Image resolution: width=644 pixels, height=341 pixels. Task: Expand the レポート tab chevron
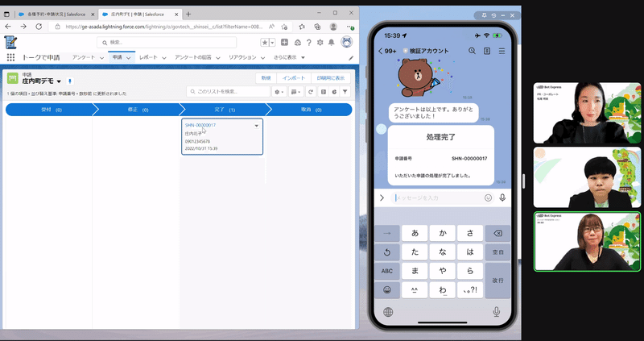point(164,58)
